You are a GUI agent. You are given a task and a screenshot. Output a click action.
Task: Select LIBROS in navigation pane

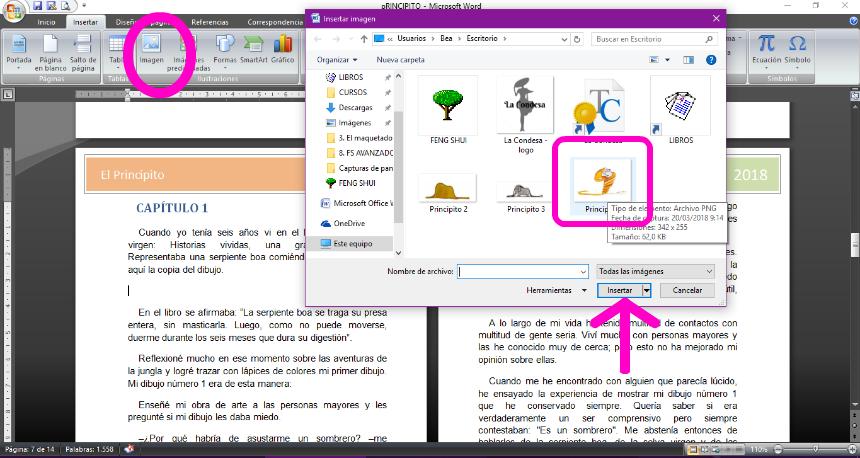pos(350,77)
